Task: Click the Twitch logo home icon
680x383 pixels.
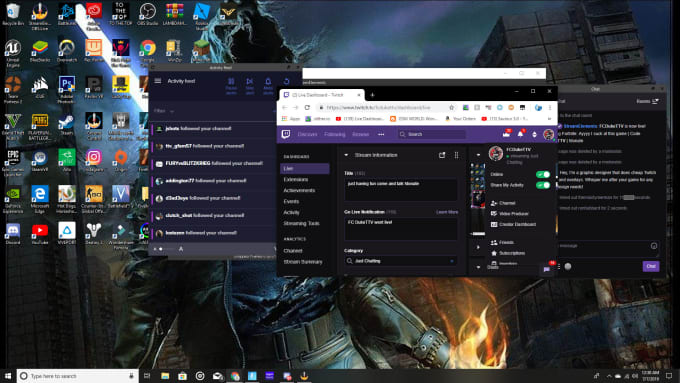Action: click(286, 134)
